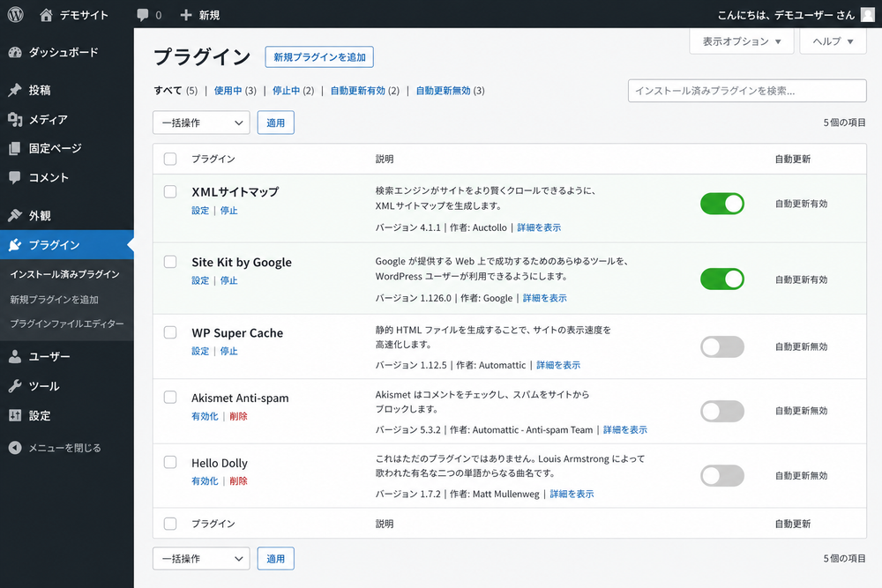Open 詳細を表示 for Hello Dolly

pyautogui.click(x=572, y=495)
